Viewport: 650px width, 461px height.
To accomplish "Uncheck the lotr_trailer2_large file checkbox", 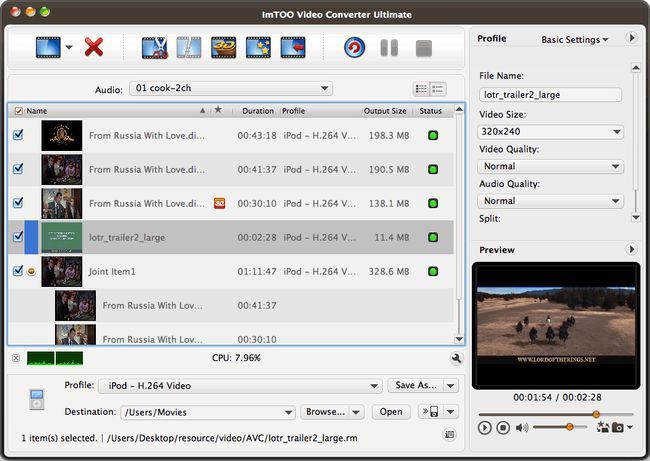I will click(18, 237).
